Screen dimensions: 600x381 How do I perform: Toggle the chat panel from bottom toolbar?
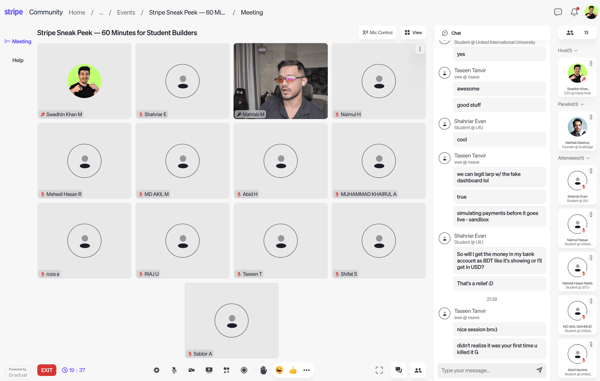(399, 370)
